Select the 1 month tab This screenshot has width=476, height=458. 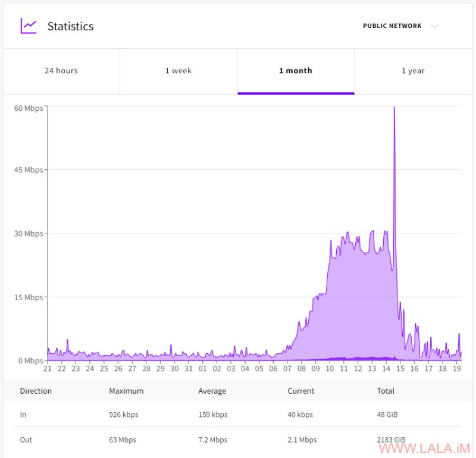pos(296,71)
